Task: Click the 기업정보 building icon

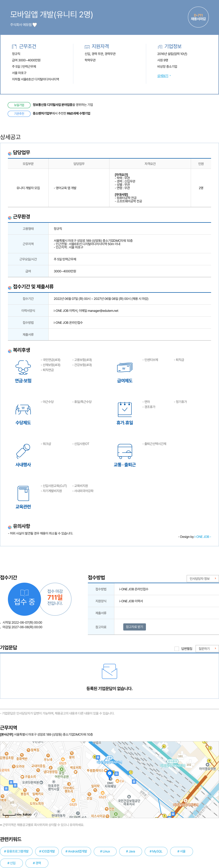Action: (x=160, y=47)
